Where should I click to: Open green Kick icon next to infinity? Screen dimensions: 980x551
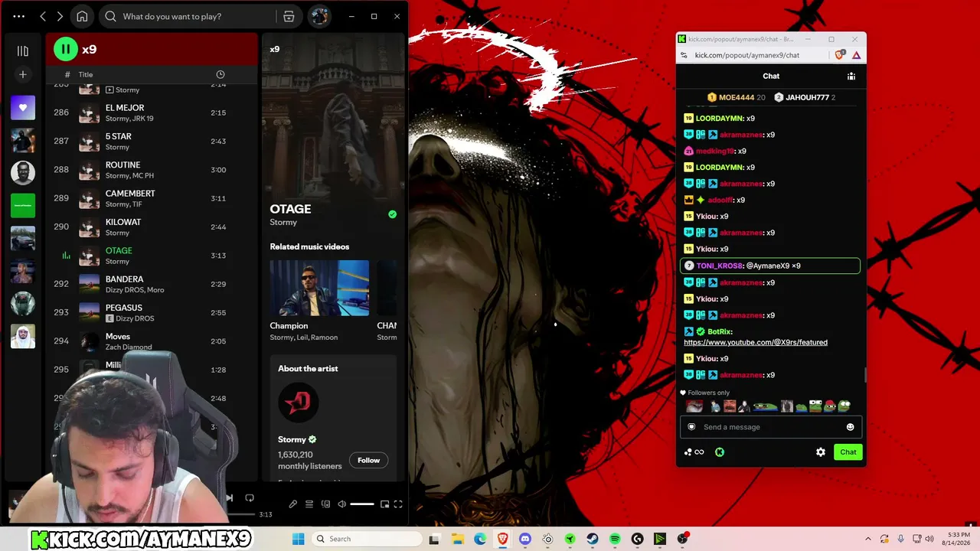pyautogui.click(x=720, y=452)
